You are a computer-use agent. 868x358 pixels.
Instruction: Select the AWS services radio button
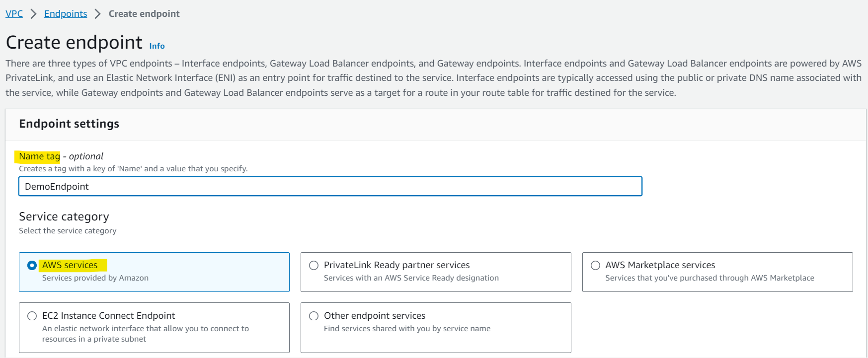pos(32,266)
